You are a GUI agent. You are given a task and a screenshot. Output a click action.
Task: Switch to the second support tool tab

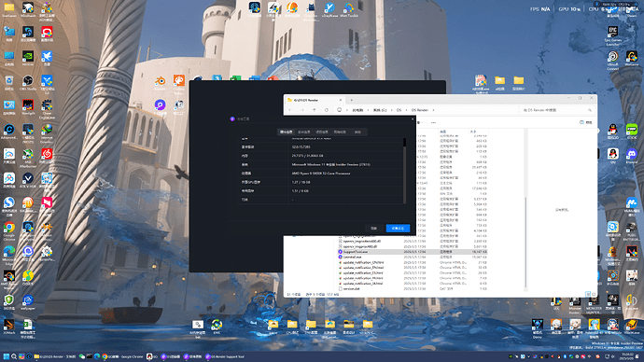pos(304,132)
